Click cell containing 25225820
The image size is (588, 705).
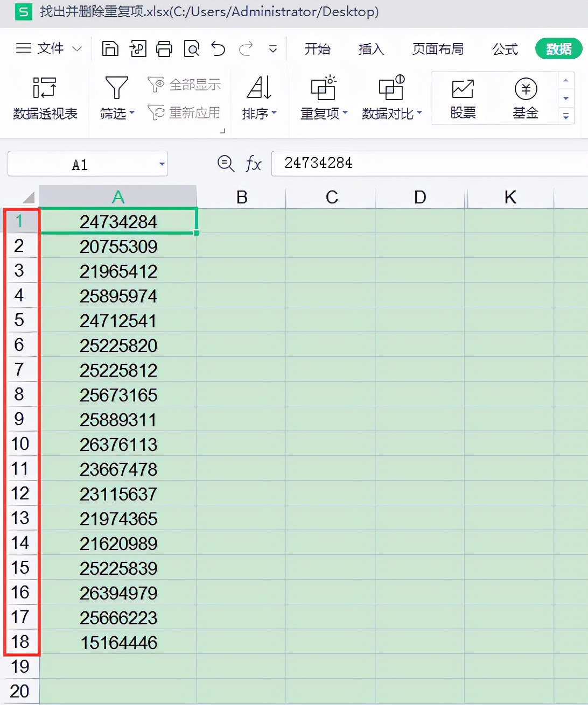coord(118,345)
